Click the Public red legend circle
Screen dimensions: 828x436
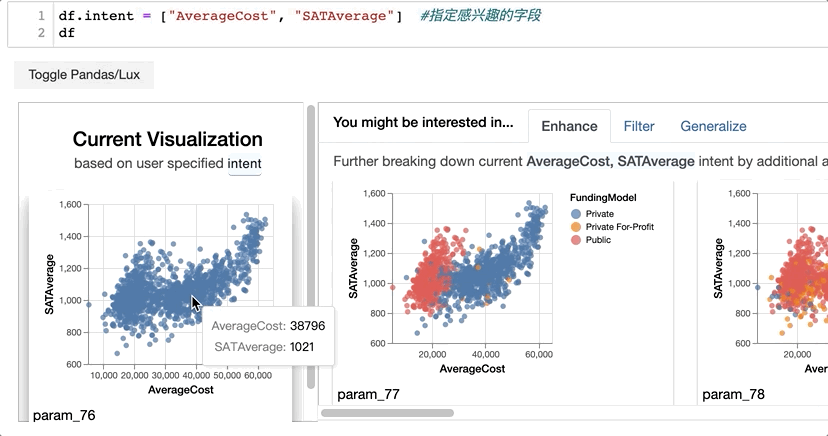[576, 240]
